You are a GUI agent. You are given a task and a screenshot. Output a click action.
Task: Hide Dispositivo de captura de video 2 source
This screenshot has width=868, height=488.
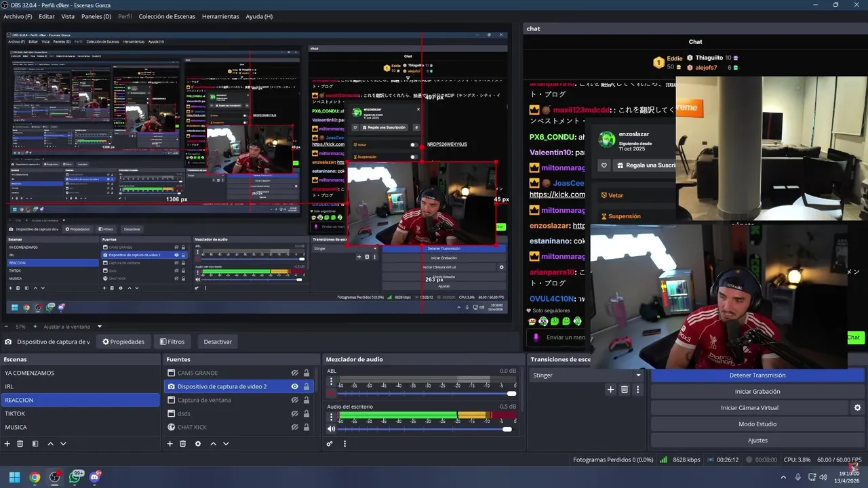point(295,386)
